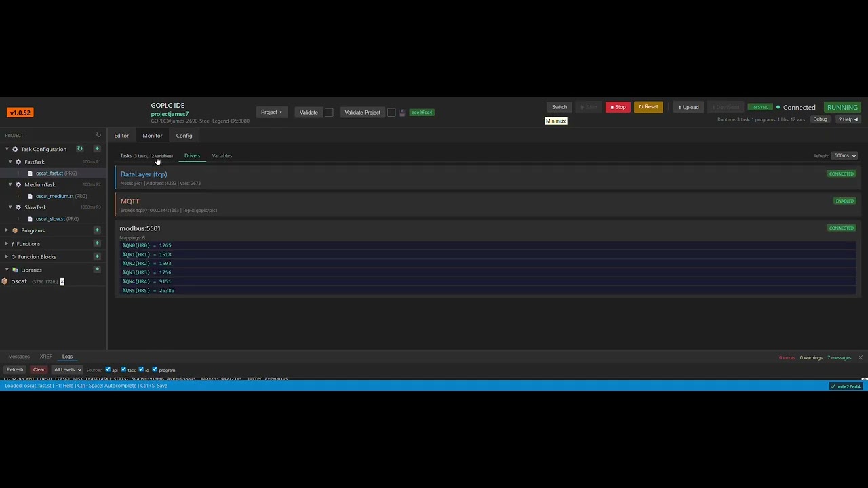
Task: Upload the project to the PLC
Action: (688, 107)
